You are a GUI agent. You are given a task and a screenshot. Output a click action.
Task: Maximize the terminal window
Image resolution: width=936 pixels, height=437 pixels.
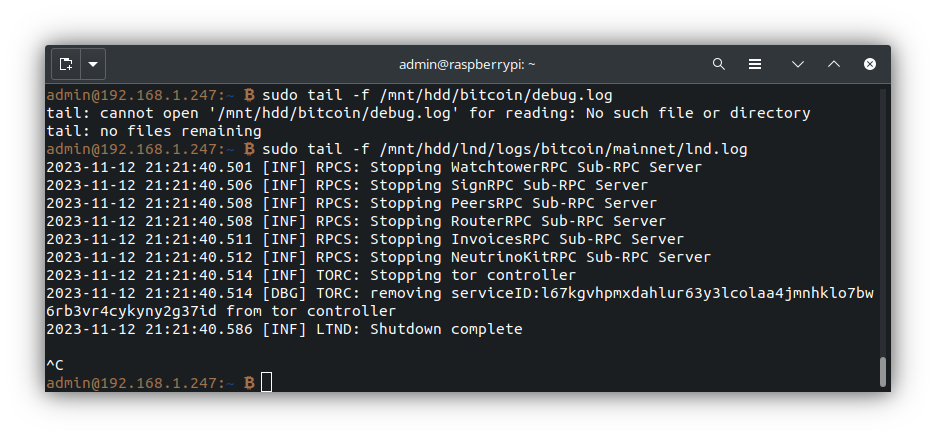tap(833, 64)
